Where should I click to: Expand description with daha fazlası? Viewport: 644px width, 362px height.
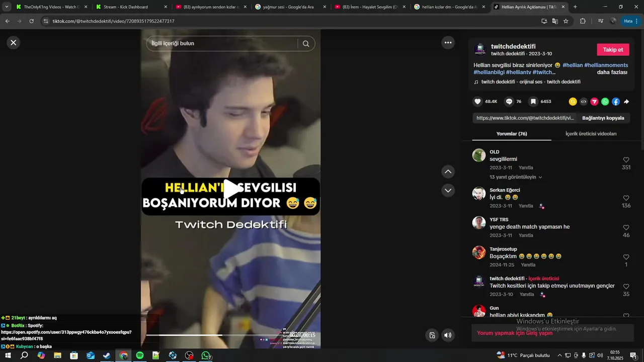pyautogui.click(x=612, y=72)
